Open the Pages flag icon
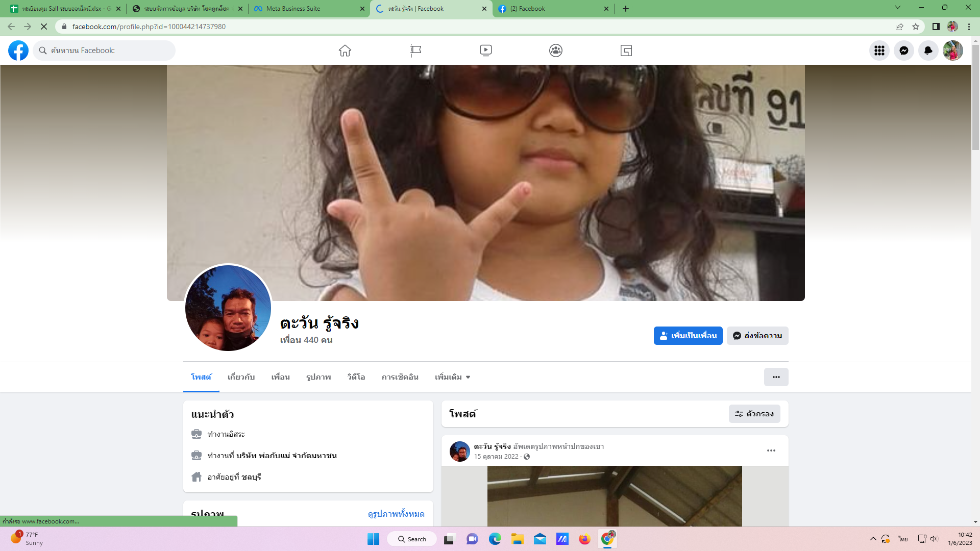The height and width of the screenshot is (551, 980). click(415, 51)
